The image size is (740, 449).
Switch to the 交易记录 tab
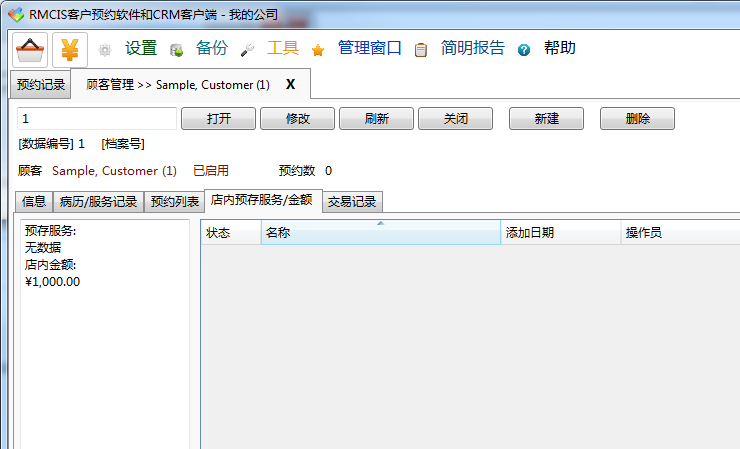352,202
